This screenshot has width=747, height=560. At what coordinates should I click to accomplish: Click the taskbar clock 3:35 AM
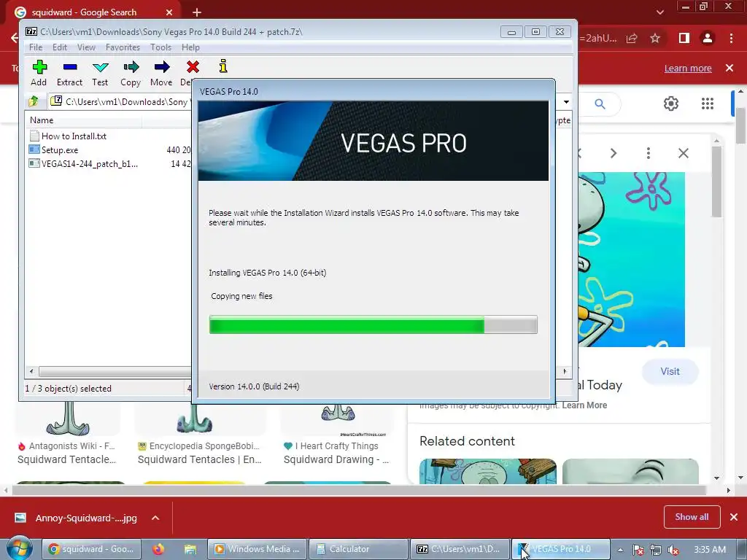tap(710, 550)
